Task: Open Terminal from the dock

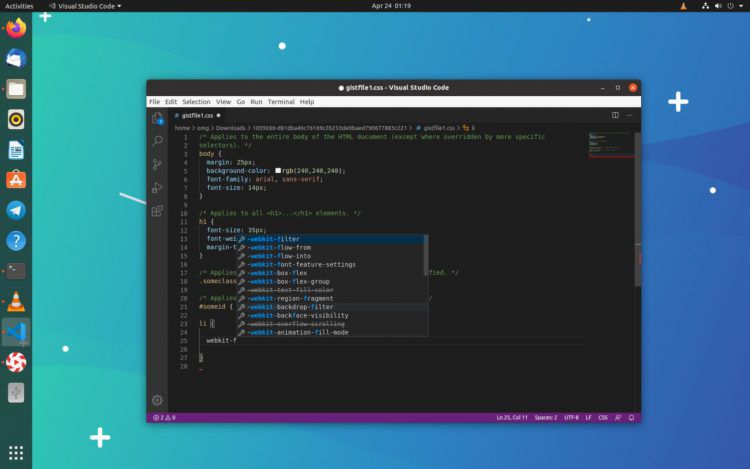Action: tap(16, 271)
